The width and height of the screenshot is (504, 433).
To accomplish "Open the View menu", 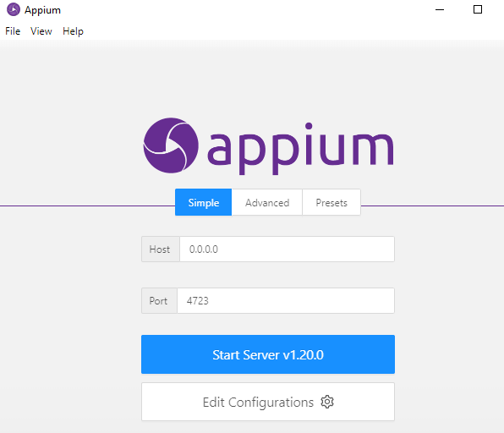I will pyautogui.click(x=41, y=31).
